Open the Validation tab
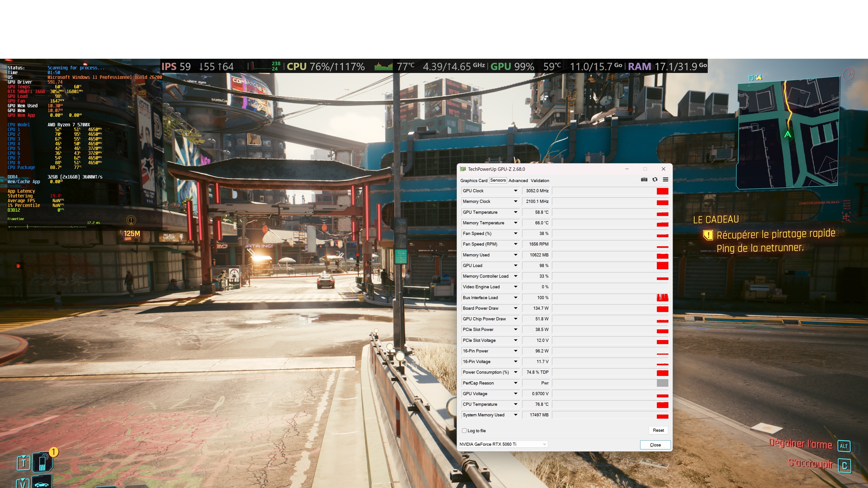The image size is (868, 488). (x=540, y=181)
